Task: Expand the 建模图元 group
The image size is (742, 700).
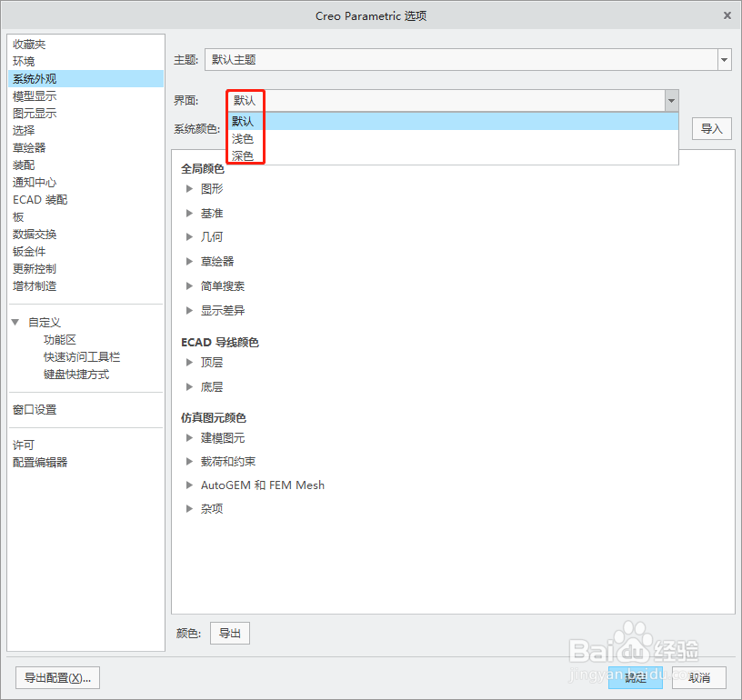Action: tap(189, 438)
